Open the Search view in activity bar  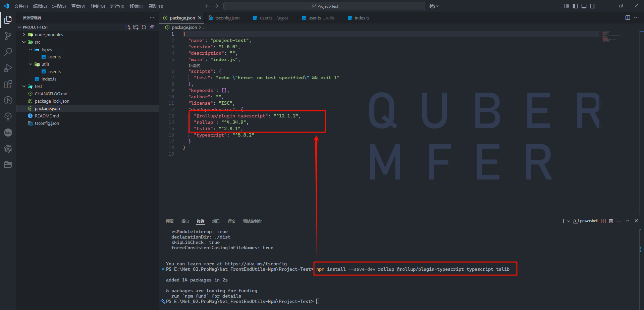[8, 52]
